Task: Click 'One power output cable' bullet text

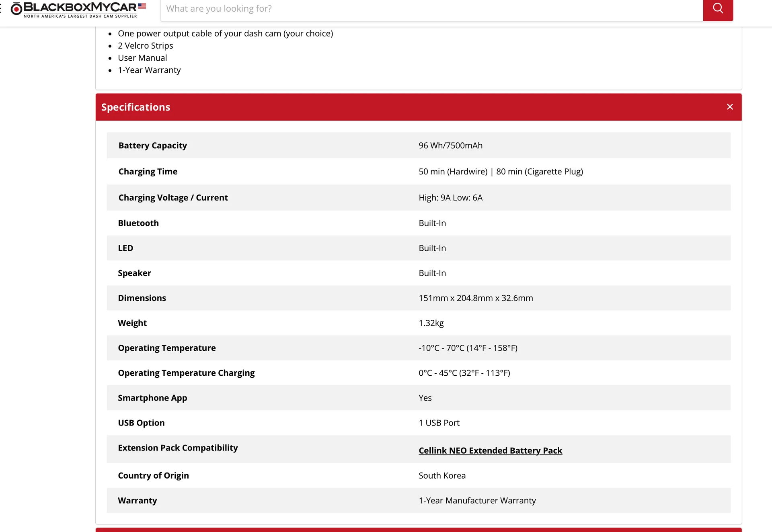Action: (226, 33)
